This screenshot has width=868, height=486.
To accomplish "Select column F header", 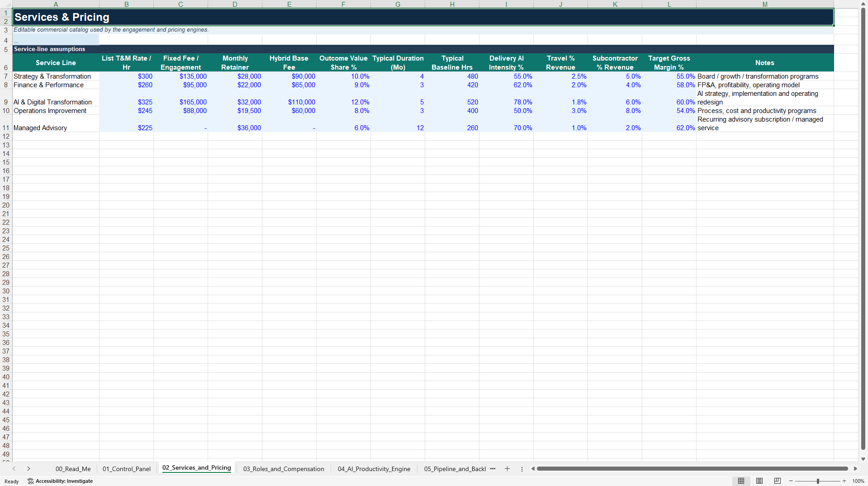I will (x=343, y=4).
